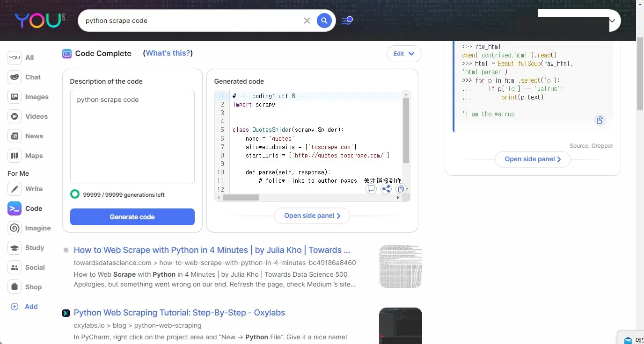Click the code editor vertical scrollbar

click(406, 130)
